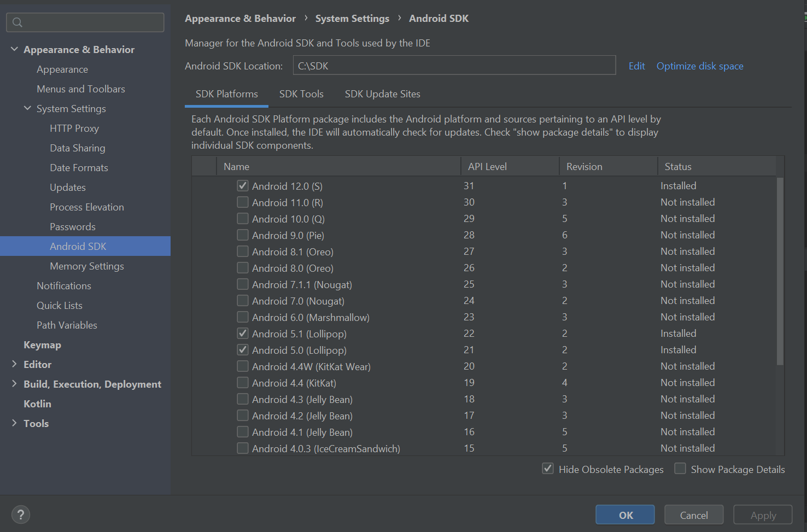Sort by the Revision column header

click(608, 166)
